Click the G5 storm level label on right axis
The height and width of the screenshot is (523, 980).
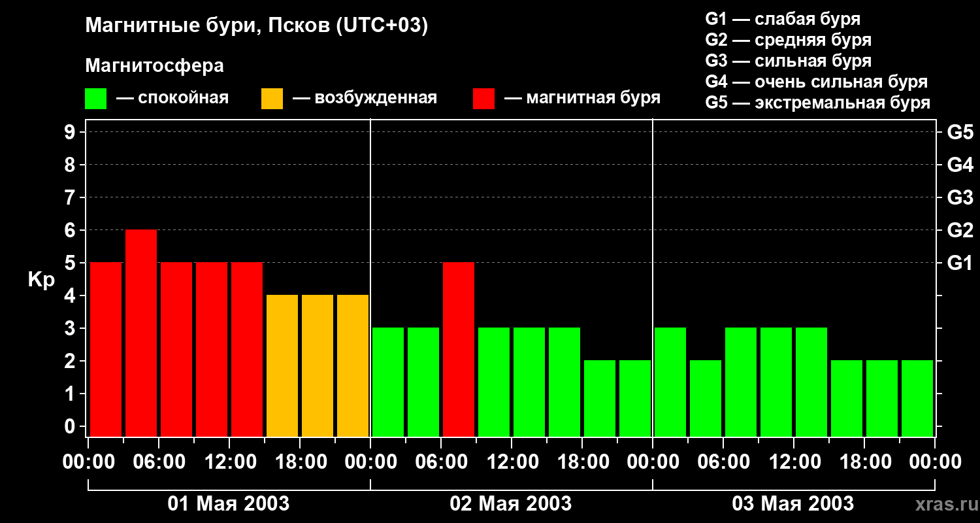tap(960, 132)
